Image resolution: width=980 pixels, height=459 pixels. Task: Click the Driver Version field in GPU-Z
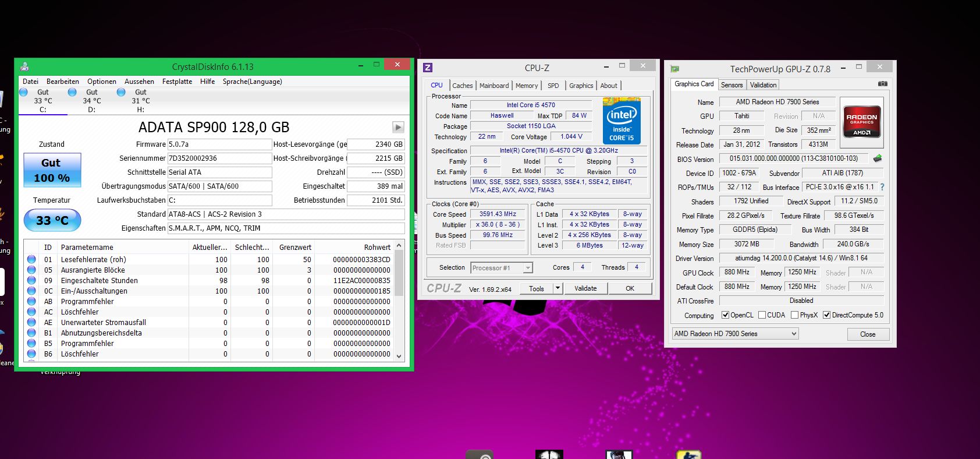[x=801, y=258]
